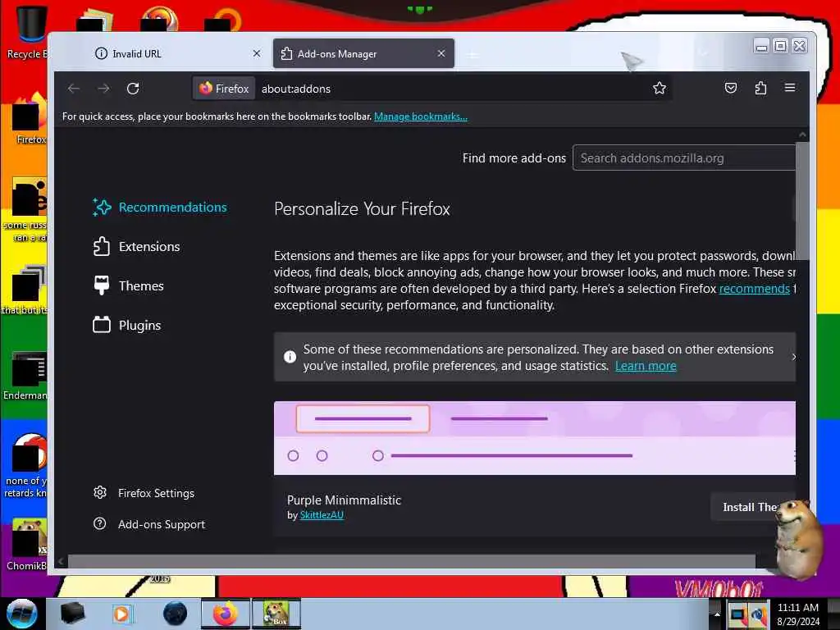Open the Manage bookmarks link
Image resolution: width=840 pixels, height=630 pixels.
pyautogui.click(x=421, y=116)
